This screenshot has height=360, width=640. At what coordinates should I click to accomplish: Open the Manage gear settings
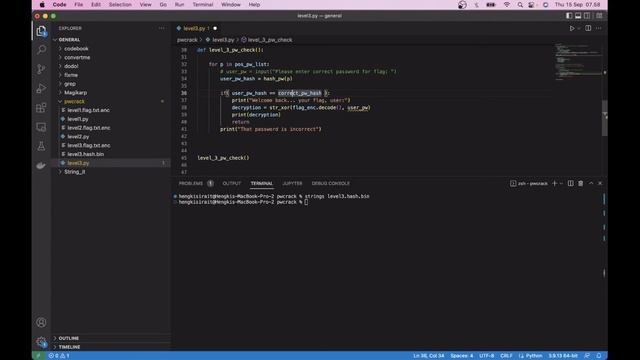pos(41,342)
